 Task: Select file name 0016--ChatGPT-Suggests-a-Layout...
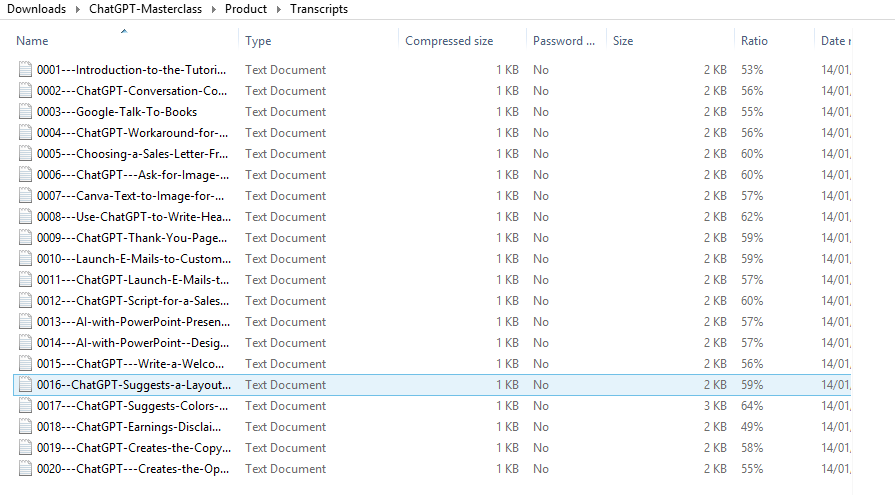(x=134, y=385)
